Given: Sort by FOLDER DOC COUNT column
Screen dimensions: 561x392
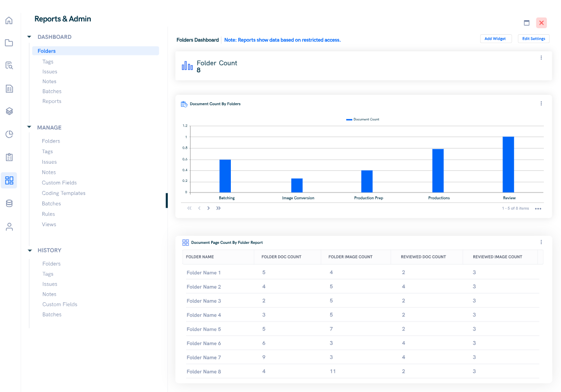Looking at the screenshot, I should [x=288, y=257].
